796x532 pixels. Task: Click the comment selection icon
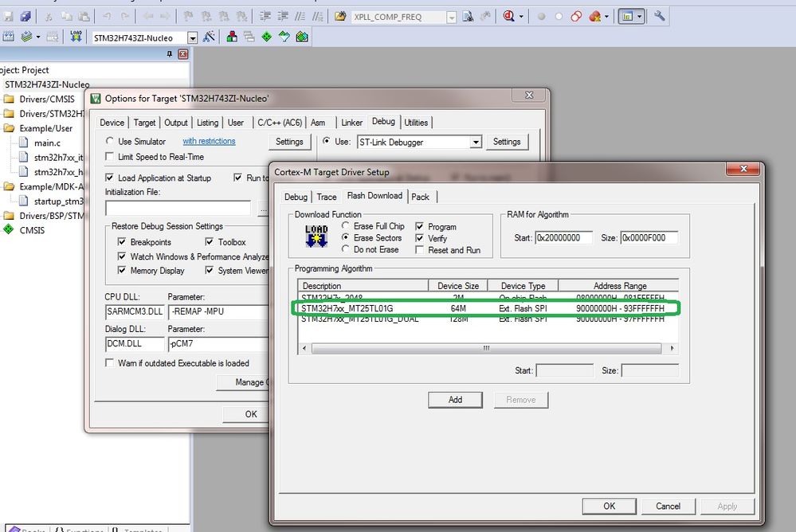(300, 17)
